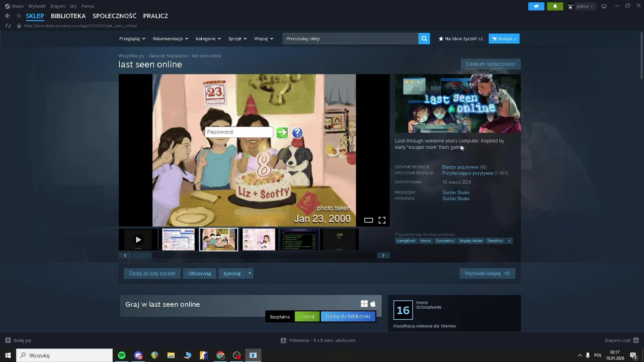Click the Gatunek: Niezależne breadcrumb
This screenshot has width=644, height=362.
pyautogui.click(x=168, y=56)
